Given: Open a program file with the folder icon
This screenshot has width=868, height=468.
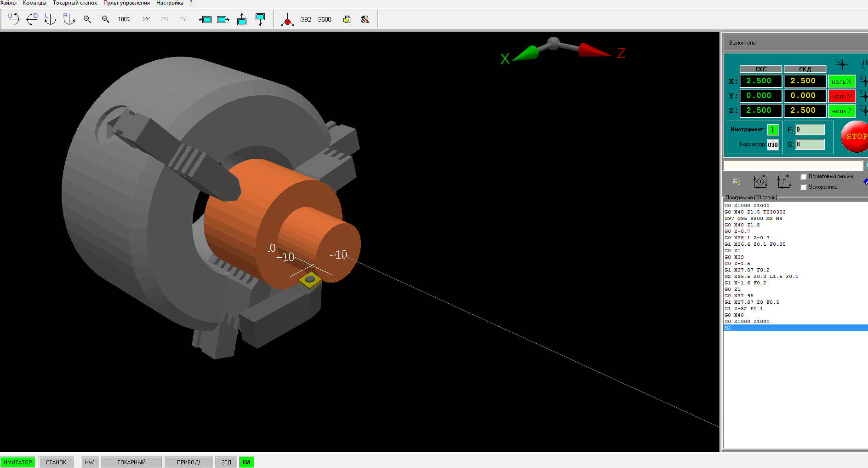Looking at the screenshot, I should (x=737, y=182).
